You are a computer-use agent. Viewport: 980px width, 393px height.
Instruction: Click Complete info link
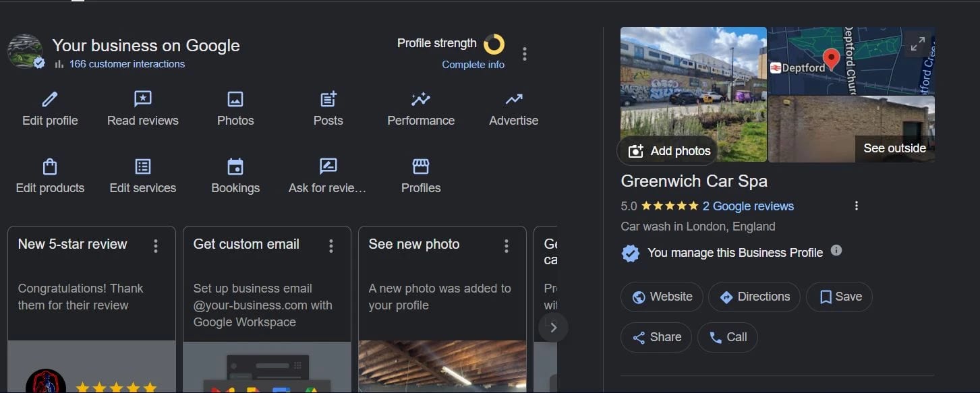coord(473,65)
